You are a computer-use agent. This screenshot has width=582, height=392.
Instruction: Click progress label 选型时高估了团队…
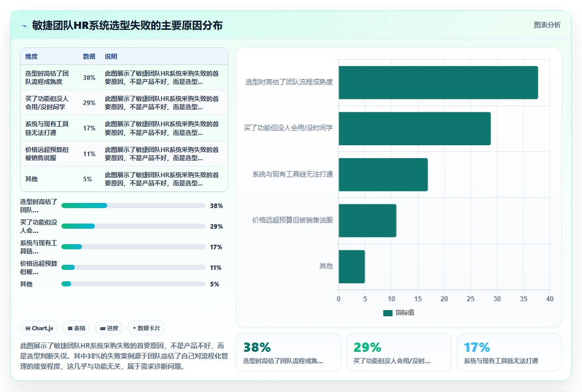39,206
